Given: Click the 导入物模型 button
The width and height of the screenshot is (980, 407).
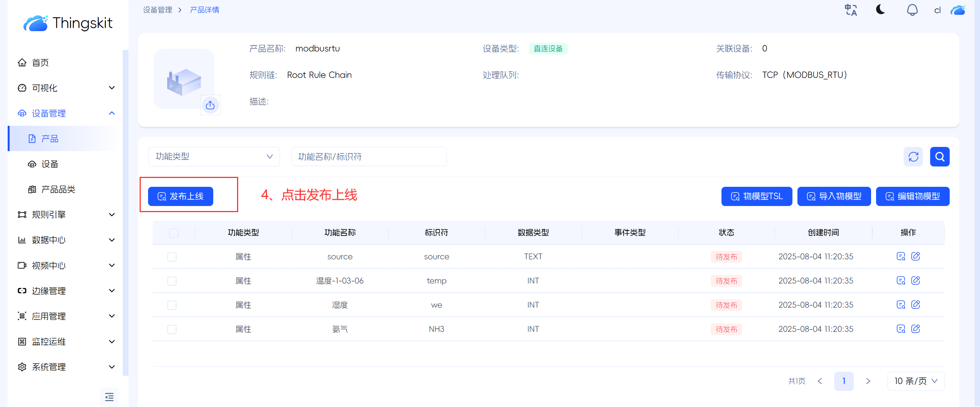Looking at the screenshot, I should point(834,196).
